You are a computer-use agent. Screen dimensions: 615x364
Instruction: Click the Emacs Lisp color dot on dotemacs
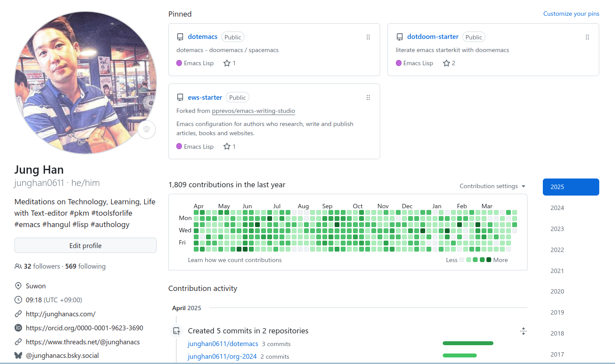tap(179, 63)
